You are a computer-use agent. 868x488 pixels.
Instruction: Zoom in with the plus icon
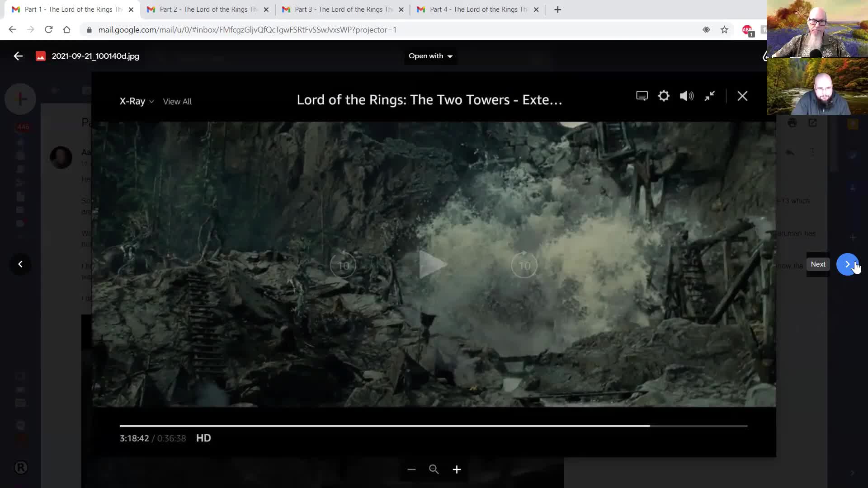point(457,469)
